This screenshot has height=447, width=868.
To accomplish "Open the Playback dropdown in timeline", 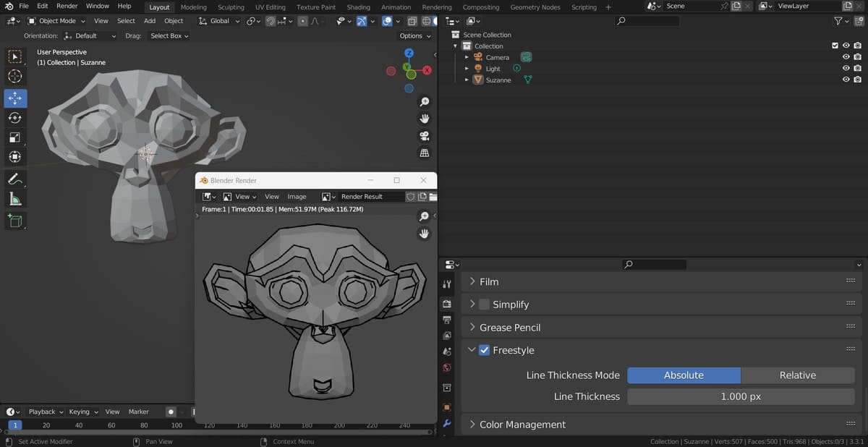I will 46,412.
